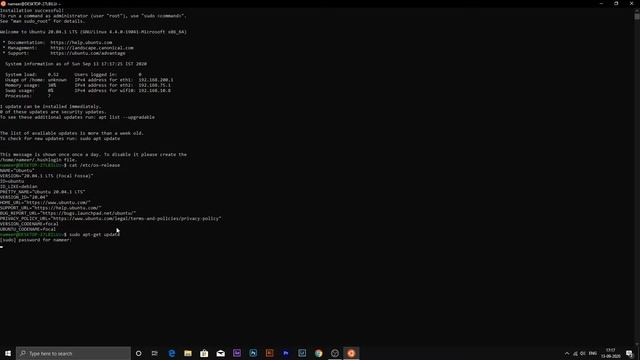Click the 'https://landscape.canonical.com' management URL
The height and width of the screenshot is (360, 640).
coord(91,48)
